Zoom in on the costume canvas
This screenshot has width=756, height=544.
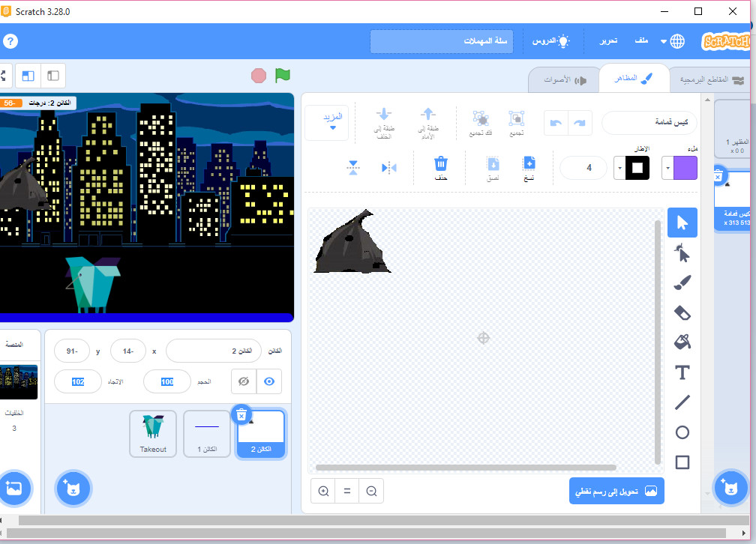pyautogui.click(x=323, y=491)
